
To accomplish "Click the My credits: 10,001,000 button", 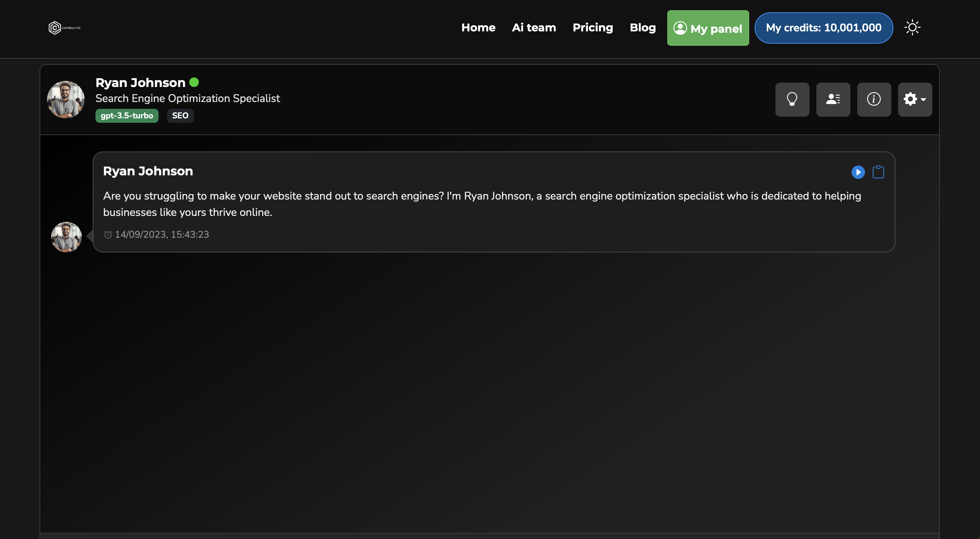I will 823,28.
